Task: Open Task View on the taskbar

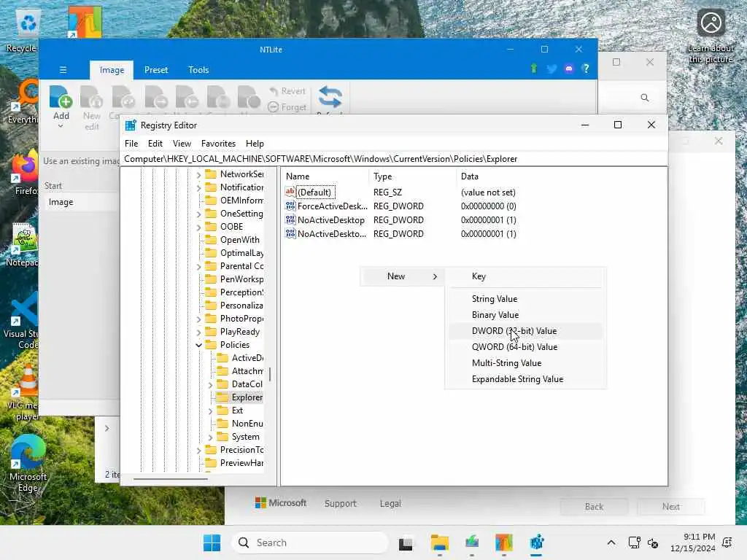Action: 406,542
